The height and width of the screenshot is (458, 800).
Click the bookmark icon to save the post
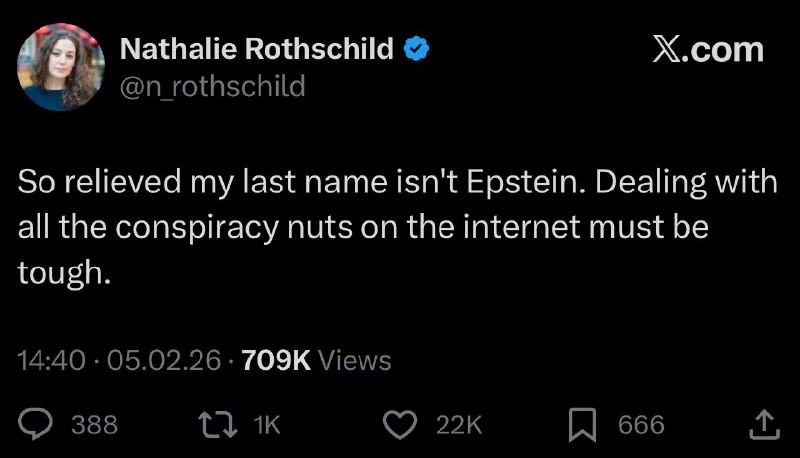(582, 425)
